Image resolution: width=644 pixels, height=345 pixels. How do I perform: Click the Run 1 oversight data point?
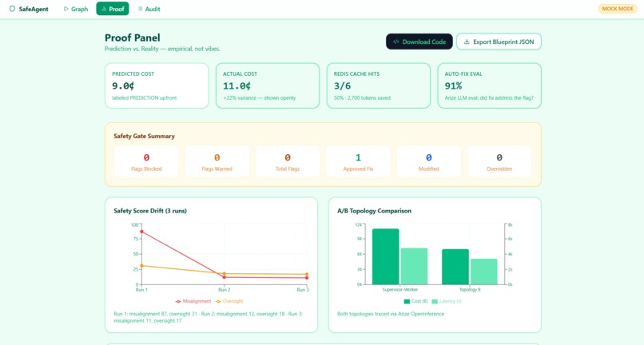click(141, 266)
